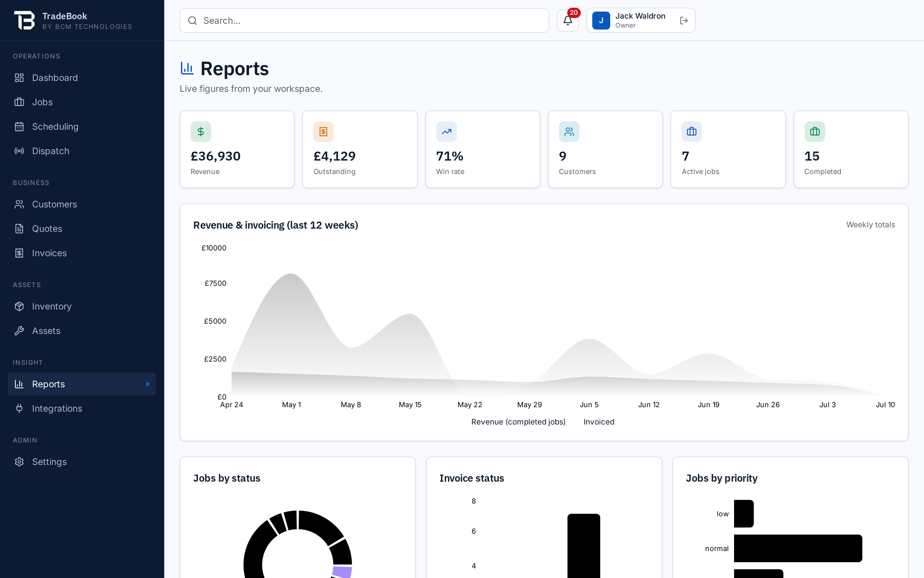The width and height of the screenshot is (924, 578).
Task: Click the Jobs by status heading
Action: pyautogui.click(x=227, y=478)
